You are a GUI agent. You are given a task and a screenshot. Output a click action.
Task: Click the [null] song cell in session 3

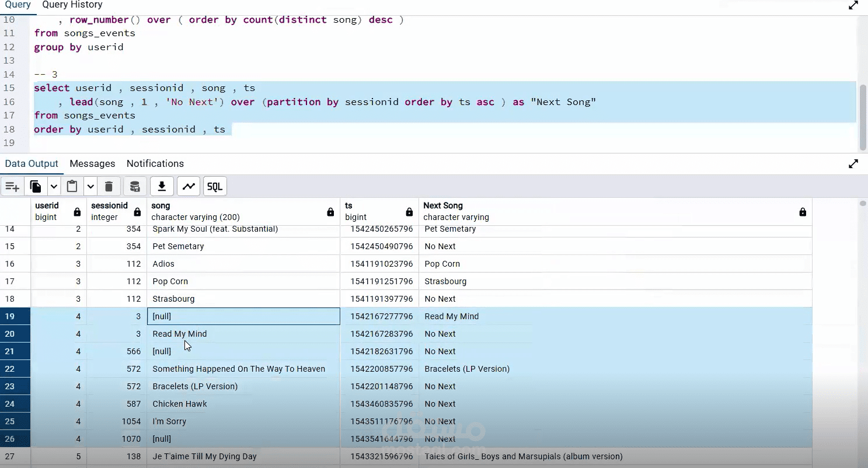click(243, 316)
